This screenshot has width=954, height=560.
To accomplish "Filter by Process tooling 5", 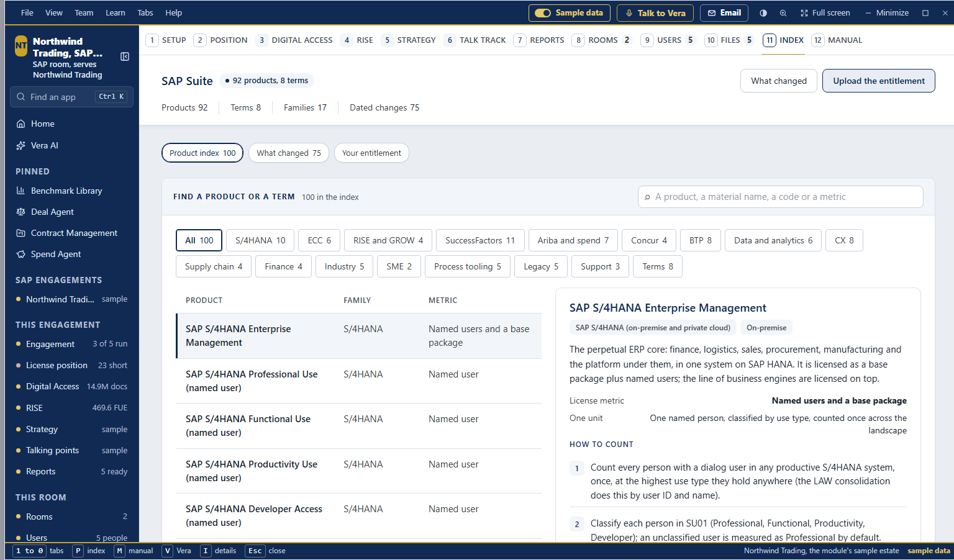I will [x=468, y=266].
